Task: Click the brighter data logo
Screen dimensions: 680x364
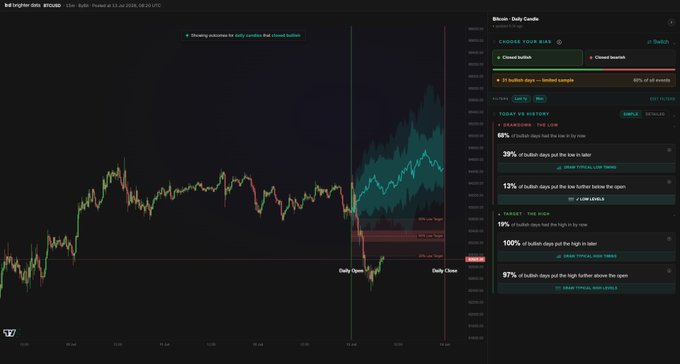Action: [x=22, y=6]
